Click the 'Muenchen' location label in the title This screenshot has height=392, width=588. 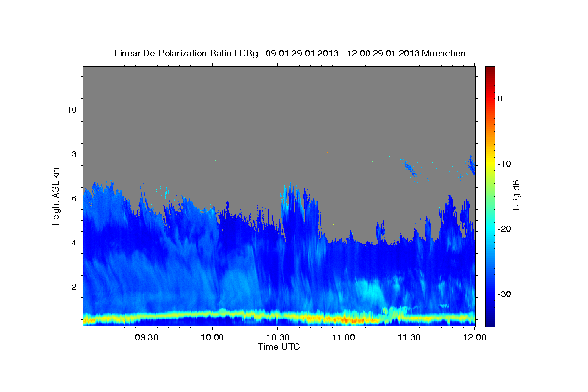[444, 53]
